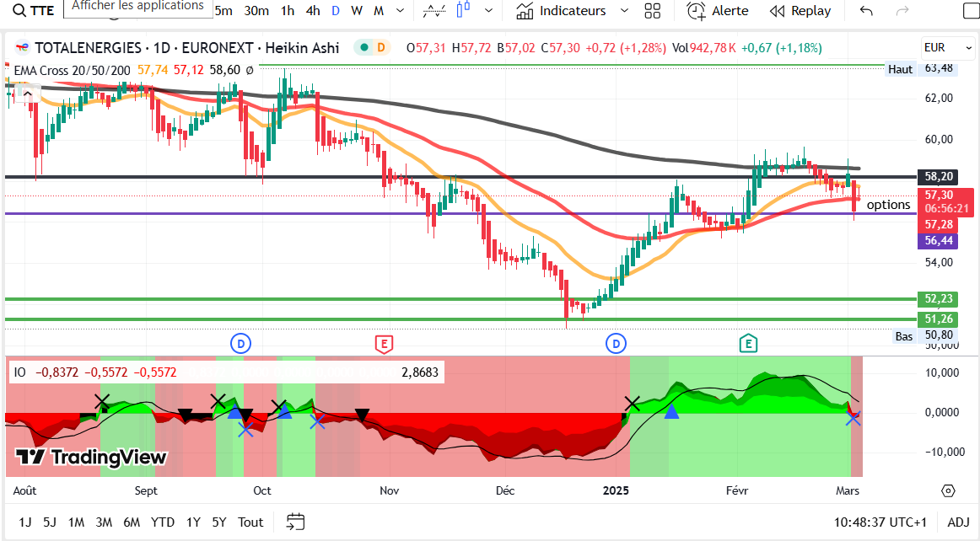Viewport: 980px width, 541px height.
Task: Expand the Indicateurs favorites dropdown arrow
Action: 624,11
